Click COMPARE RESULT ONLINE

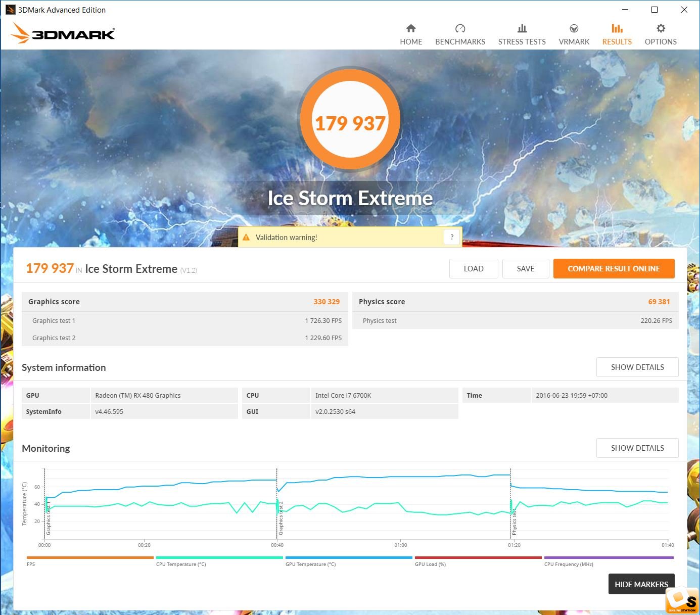[x=614, y=269]
